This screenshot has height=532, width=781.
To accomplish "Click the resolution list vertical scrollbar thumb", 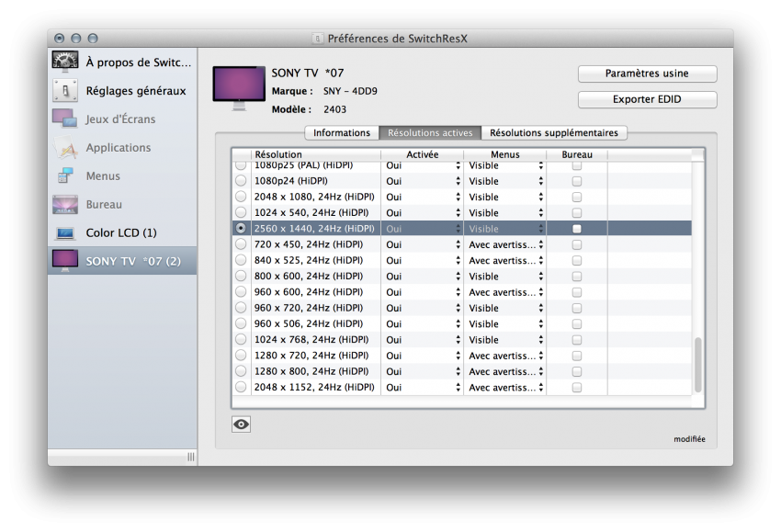I will 698,365.
